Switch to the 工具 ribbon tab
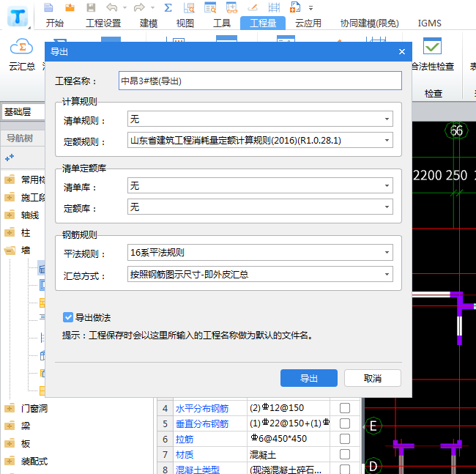The width and height of the screenshot is (476, 474). tap(222, 23)
